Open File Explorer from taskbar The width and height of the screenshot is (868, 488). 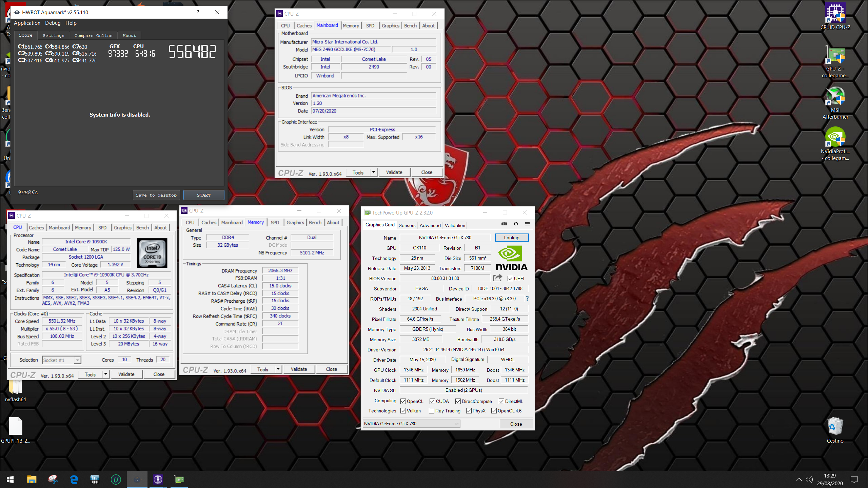(32, 480)
